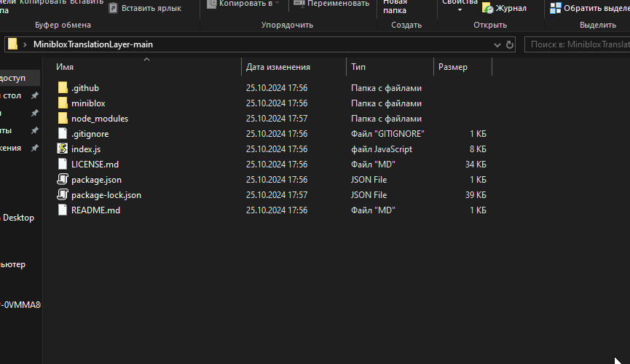
Task: Select the LICENSE.md file name
Action: 95,165
